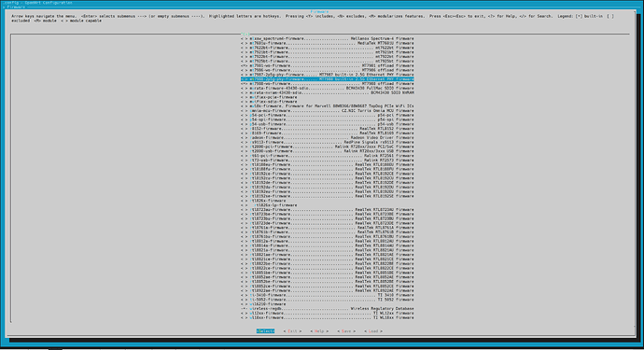Toggle the omnia-mcu-firmware selection bracket

click(245, 111)
